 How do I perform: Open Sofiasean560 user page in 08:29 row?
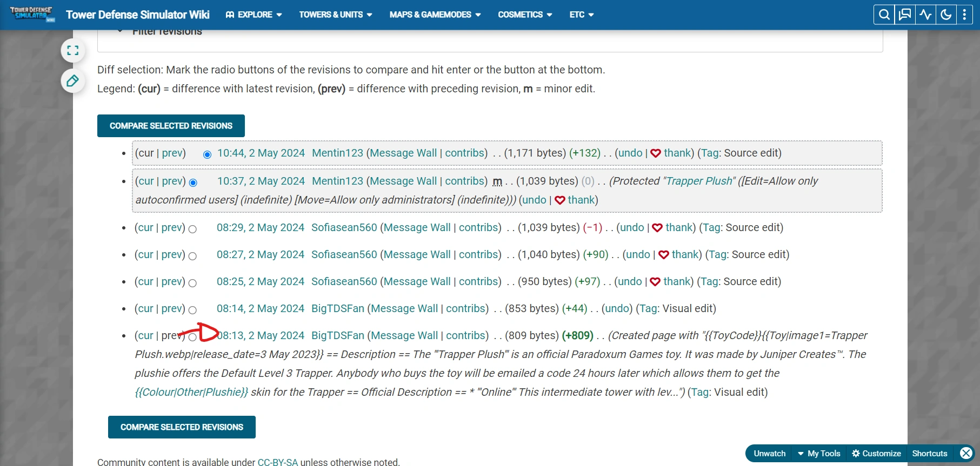point(344,228)
